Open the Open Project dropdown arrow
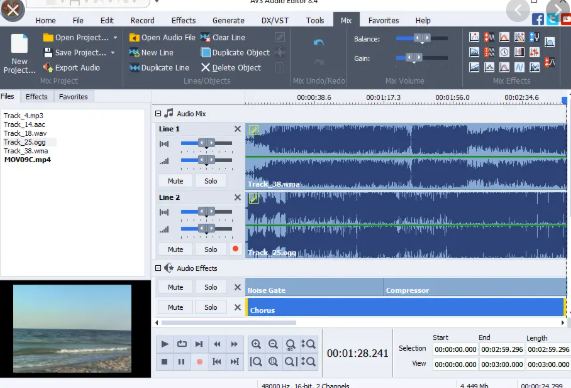Viewport: 571px width, 388px height. point(115,38)
